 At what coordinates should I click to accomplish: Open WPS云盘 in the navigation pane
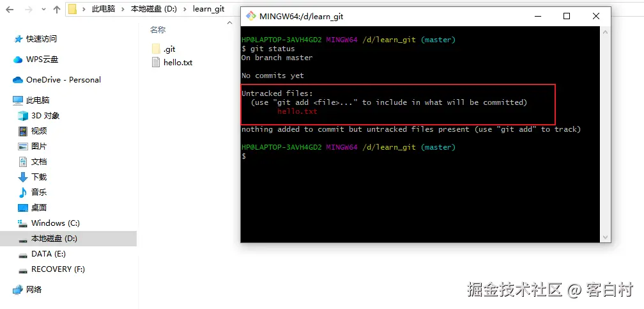(42, 59)
